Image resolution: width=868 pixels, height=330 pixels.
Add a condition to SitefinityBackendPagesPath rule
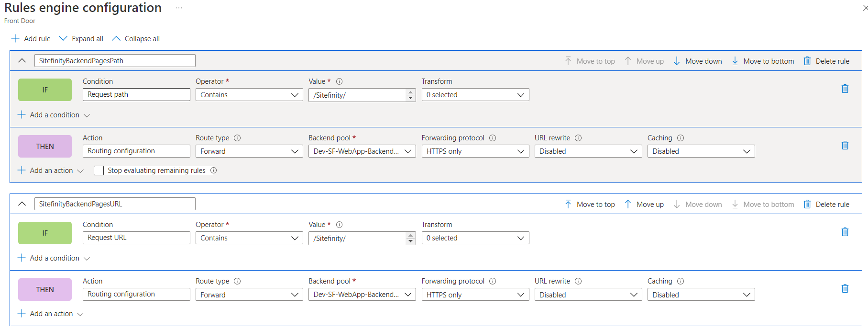pos(54,115)
